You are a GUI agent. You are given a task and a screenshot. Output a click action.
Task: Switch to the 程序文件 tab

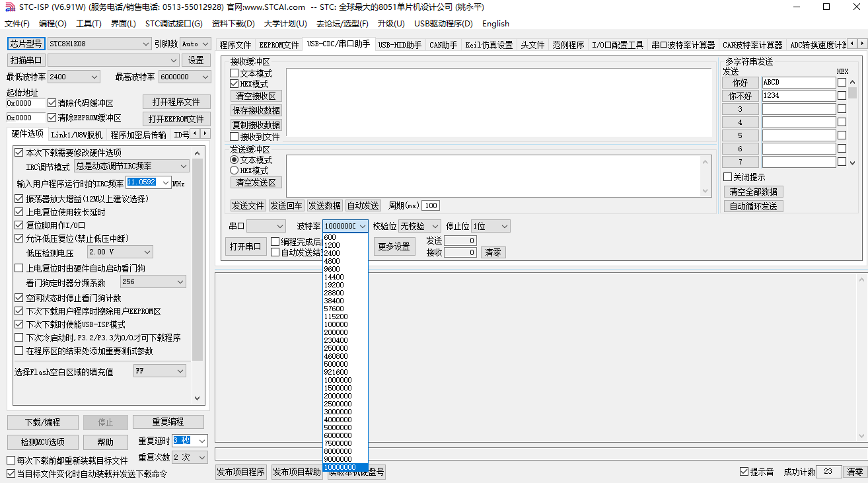click(235, 45)
